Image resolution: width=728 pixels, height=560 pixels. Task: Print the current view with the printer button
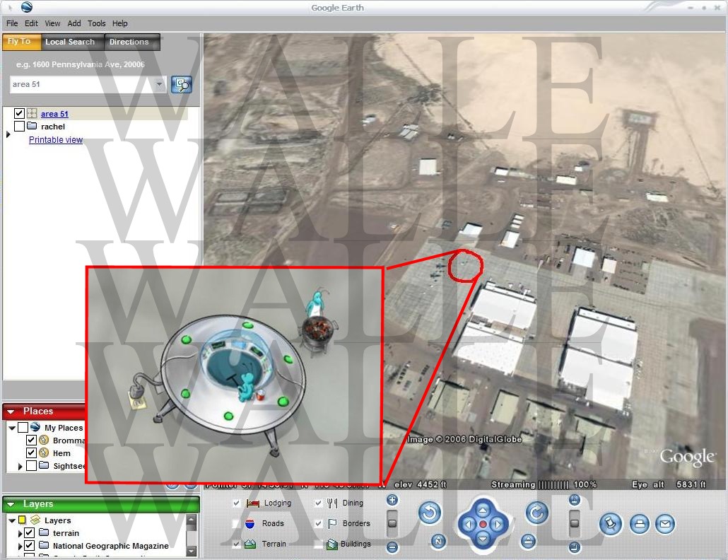coord(640,524)
